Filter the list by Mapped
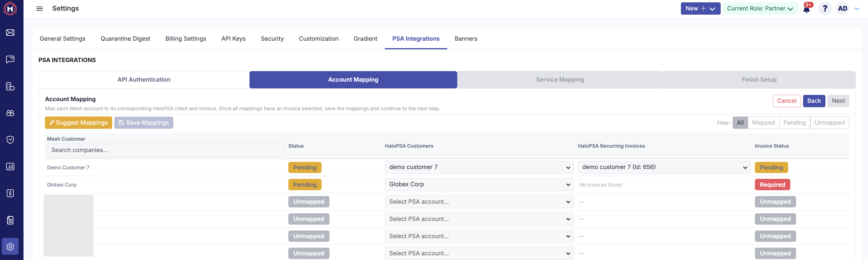The width and height of the screenshot is (868, 260). coord(763,123)
